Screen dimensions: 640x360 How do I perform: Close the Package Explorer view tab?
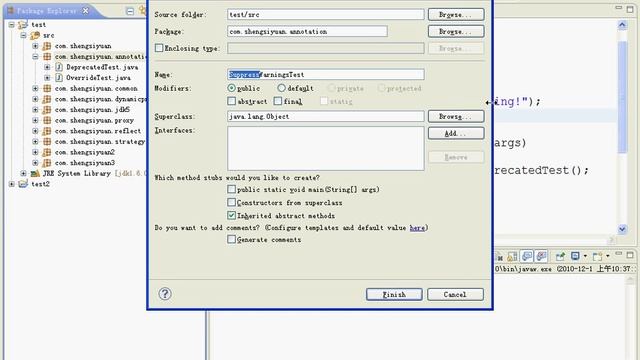(85, 11)
